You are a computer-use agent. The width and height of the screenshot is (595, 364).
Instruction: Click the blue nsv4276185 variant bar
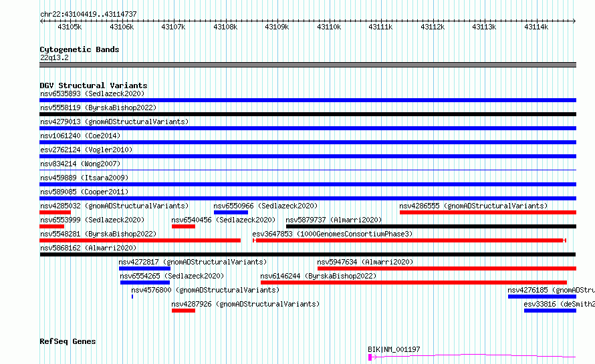(542, 297)
